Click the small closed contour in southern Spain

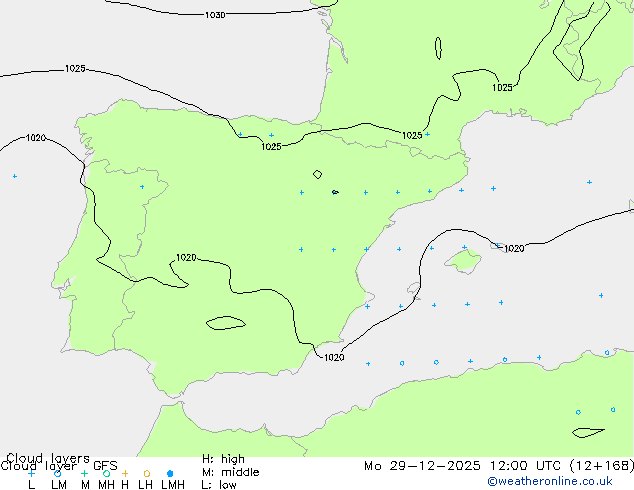tap(226, 323)
